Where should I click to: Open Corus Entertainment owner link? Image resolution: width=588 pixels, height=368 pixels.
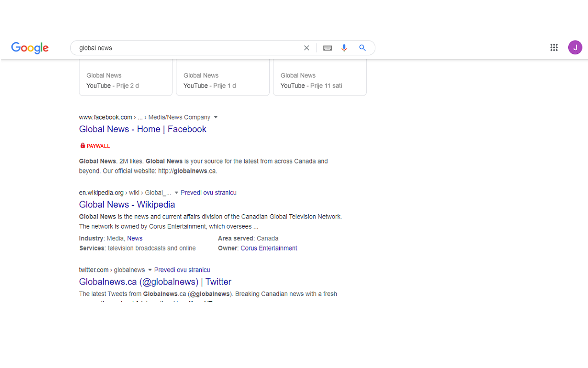pos(269,248)
